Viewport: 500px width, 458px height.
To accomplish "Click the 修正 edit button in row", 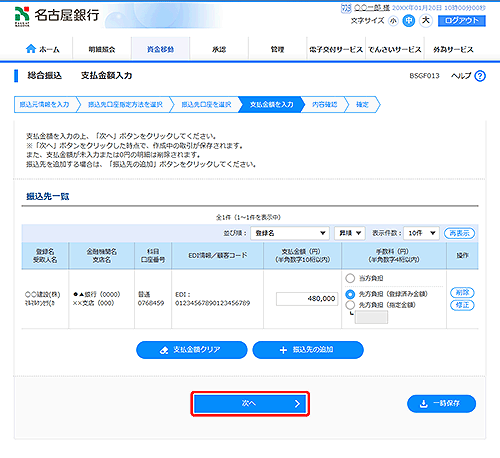I will coord(462,305).
